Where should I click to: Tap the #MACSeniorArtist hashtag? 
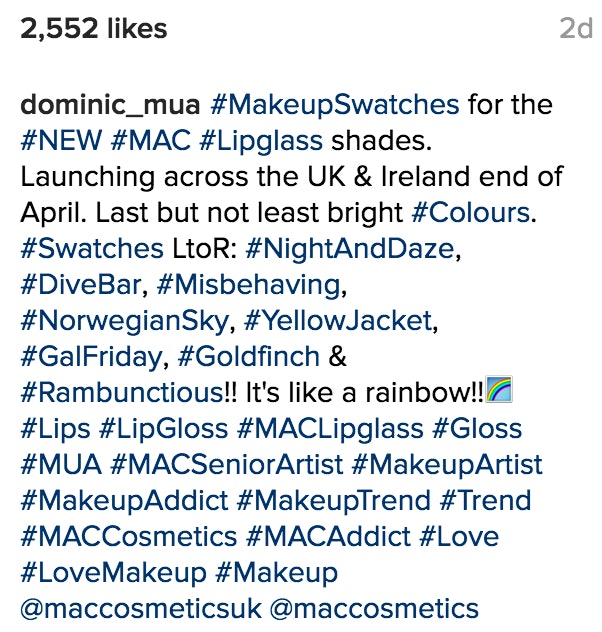coord(226,465)
